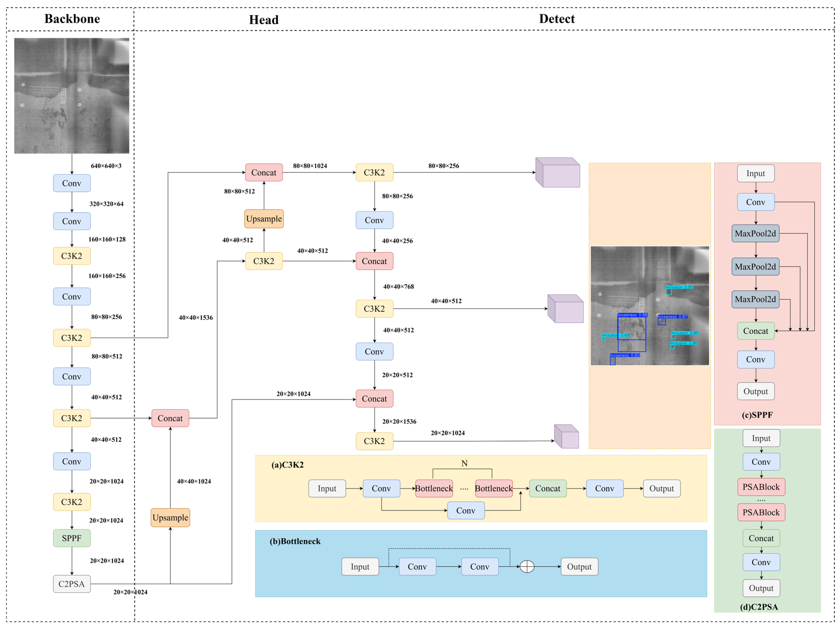This screenshot has width=840, height=630.
Task: Click the top purple 80×80×256 output cube
Action: (557, 173)
